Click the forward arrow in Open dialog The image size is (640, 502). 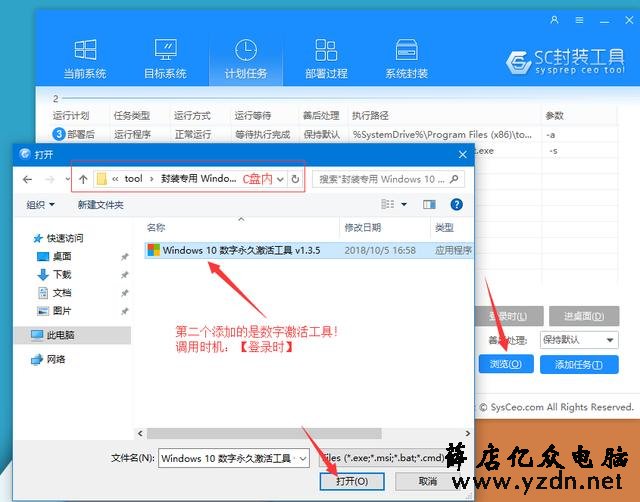pyautogui.click(x=50, y=179)
